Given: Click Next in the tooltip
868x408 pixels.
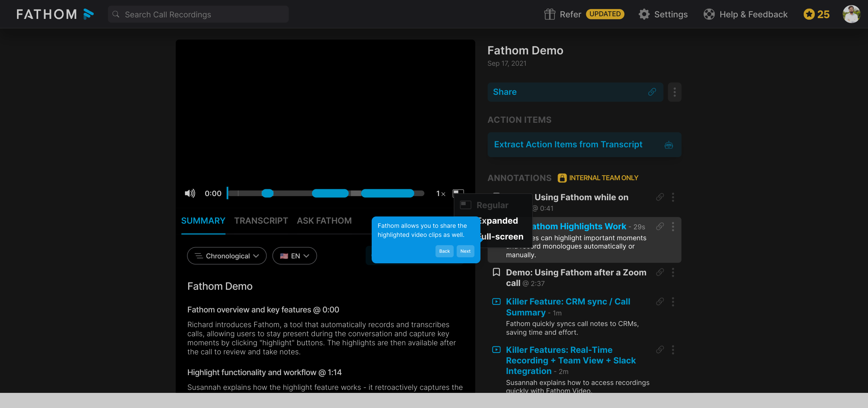Looking at the screenshot, I should coord(465,251).
